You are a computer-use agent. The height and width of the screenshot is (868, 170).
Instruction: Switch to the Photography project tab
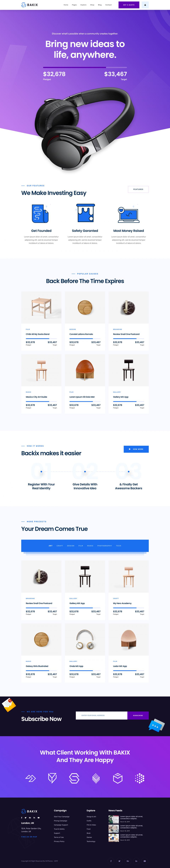[104, 546]
